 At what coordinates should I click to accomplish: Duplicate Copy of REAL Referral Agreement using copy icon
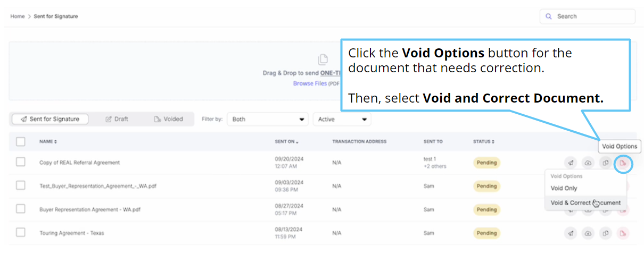coord(605,163)
